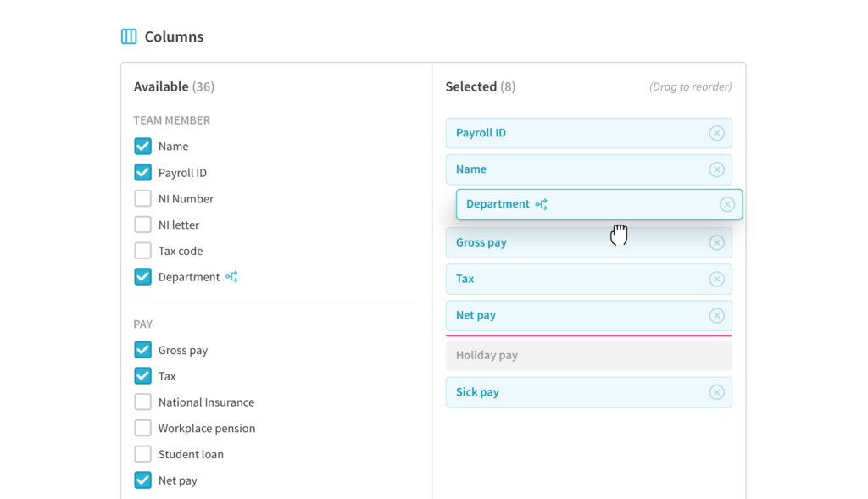Check the Student loan checkbox
This screenshot has height=499, width=868.
(x=142, y=454)
